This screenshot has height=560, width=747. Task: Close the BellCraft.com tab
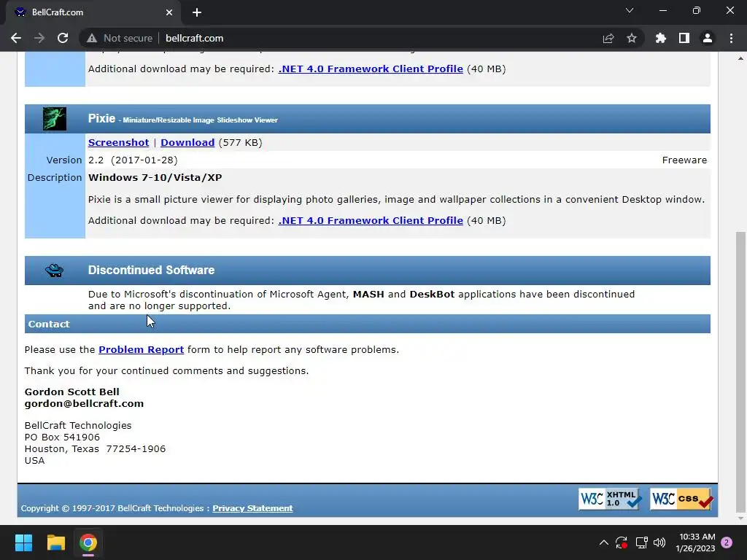(x=169, y=12)
